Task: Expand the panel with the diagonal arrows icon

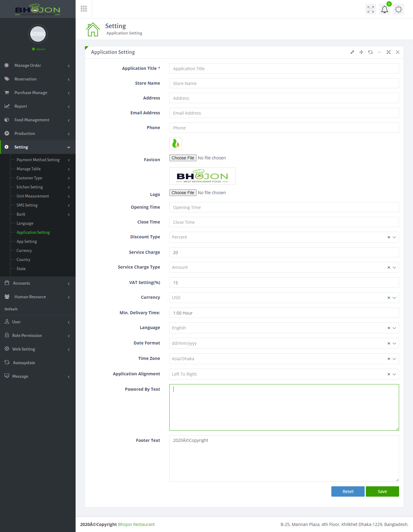Action: coord(389,52)
